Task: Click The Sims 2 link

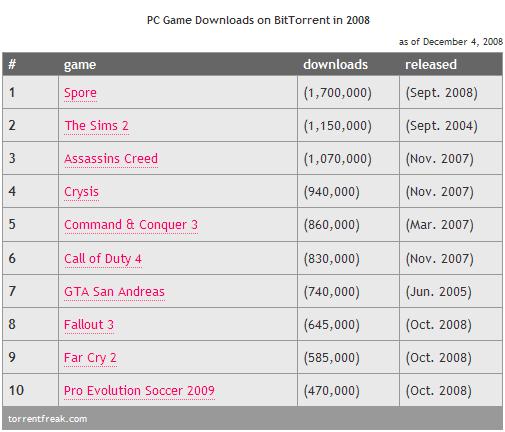Action: 96,126
